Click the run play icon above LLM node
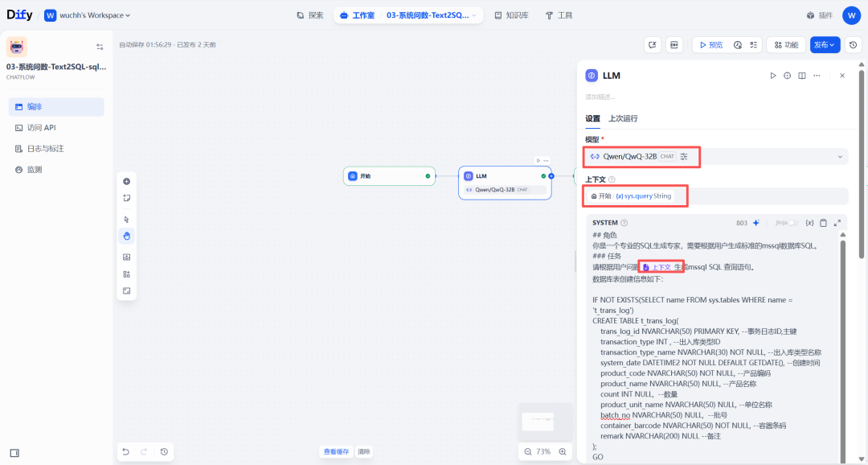 pos(538,161)
